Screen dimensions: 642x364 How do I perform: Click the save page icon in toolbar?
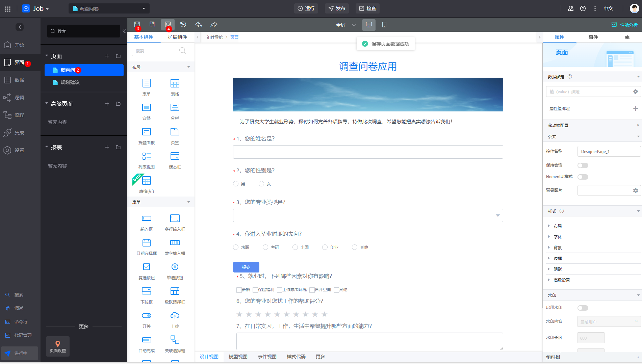pyautogui.click(x=137, y=24)
